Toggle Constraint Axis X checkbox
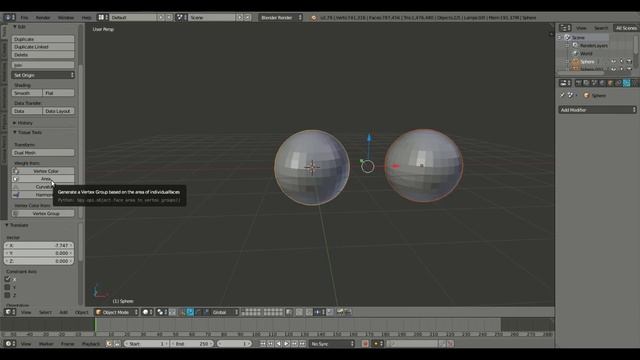Screen dimensions: 640x360 tap(7, 279)
